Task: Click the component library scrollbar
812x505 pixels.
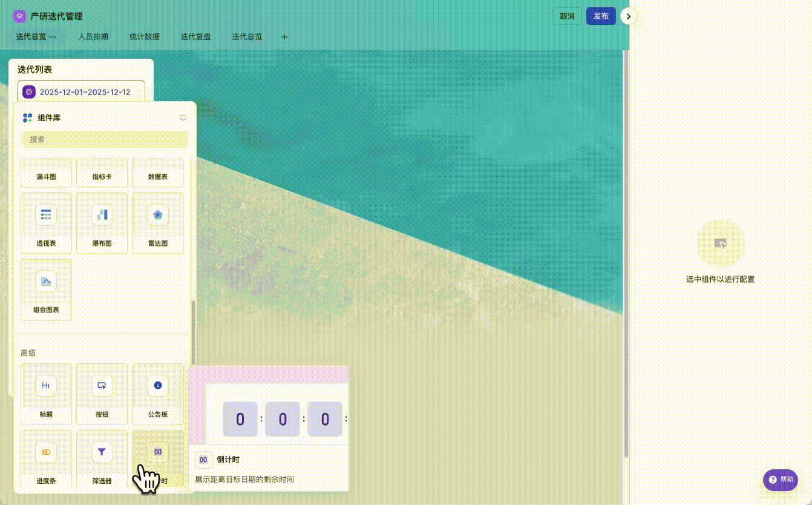Action: tap(194, 333)
